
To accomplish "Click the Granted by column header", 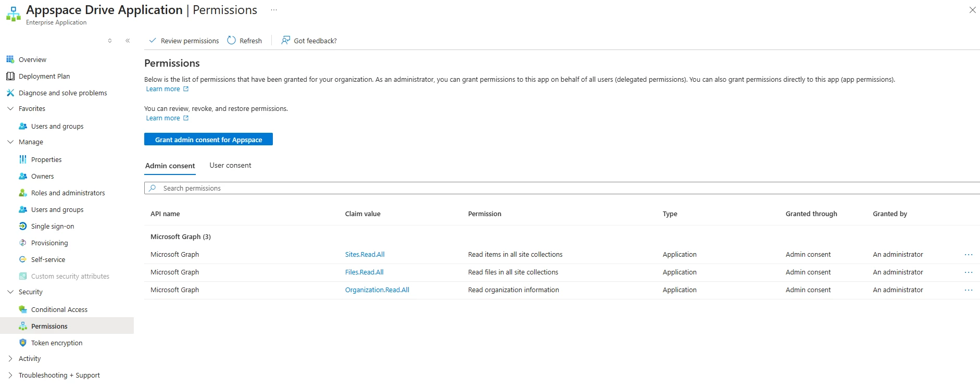I will point(890,214).
